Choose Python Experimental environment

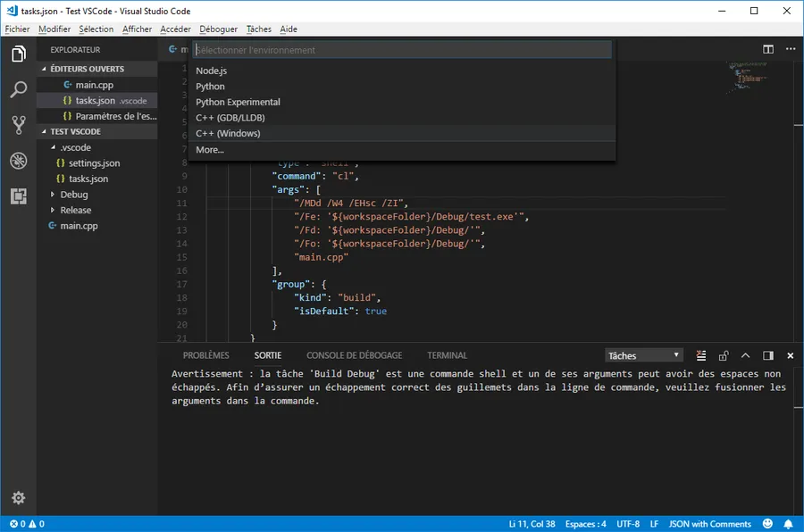coord(402,102)
